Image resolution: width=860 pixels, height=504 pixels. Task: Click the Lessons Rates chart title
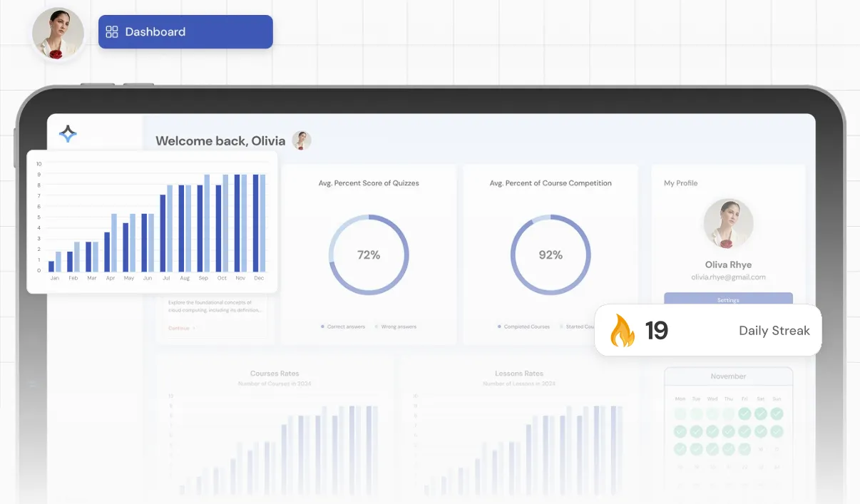519,374
